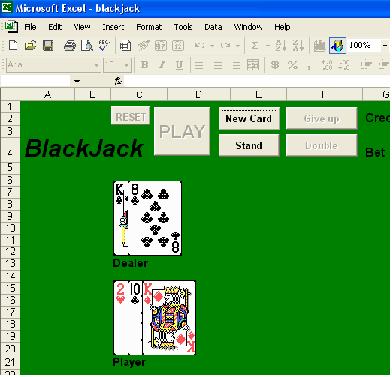This screenshot has width=392, height=377.
Task: Open the AutoSum functions dropdown arrow
Action: pos(268,45)
